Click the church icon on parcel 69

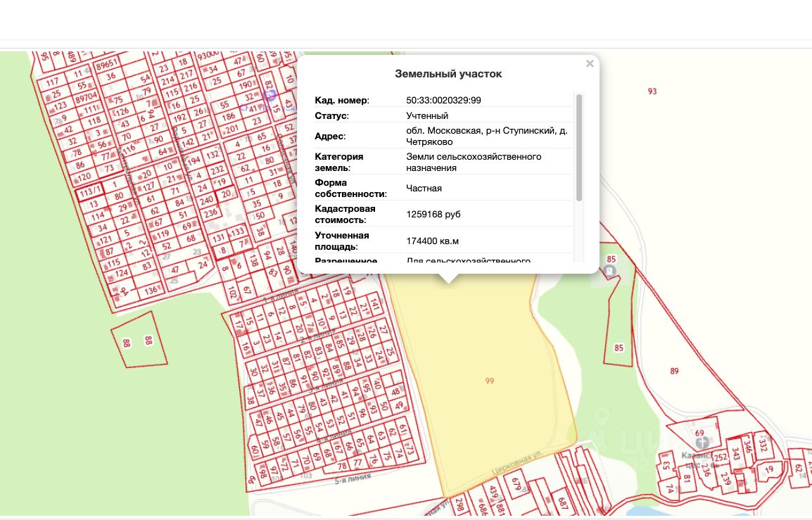tap(702, 443)
